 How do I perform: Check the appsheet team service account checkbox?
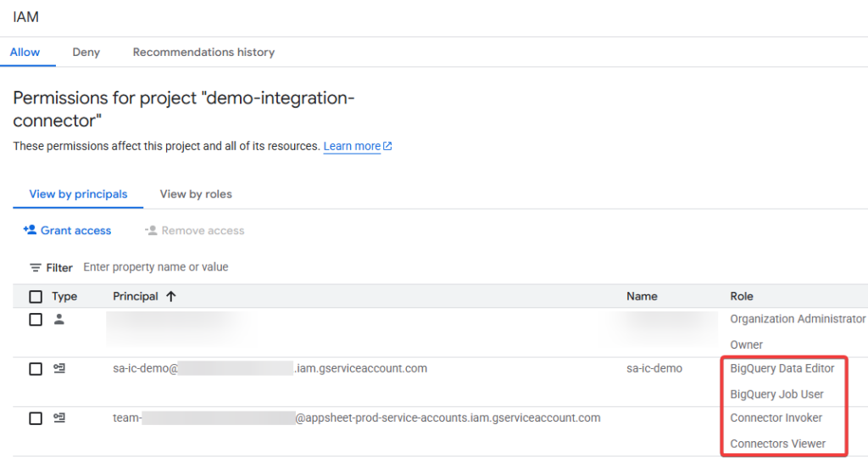(36, 418)
